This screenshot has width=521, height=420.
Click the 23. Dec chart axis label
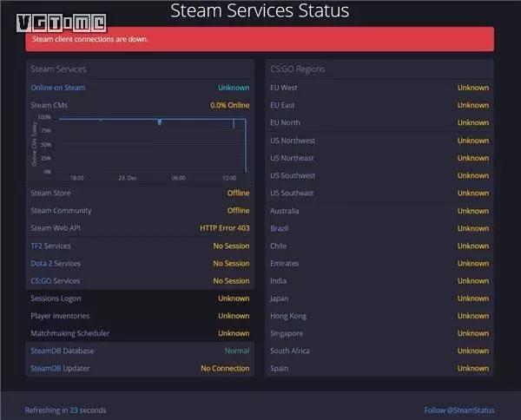pyautogui.click(x=128, y=178)
